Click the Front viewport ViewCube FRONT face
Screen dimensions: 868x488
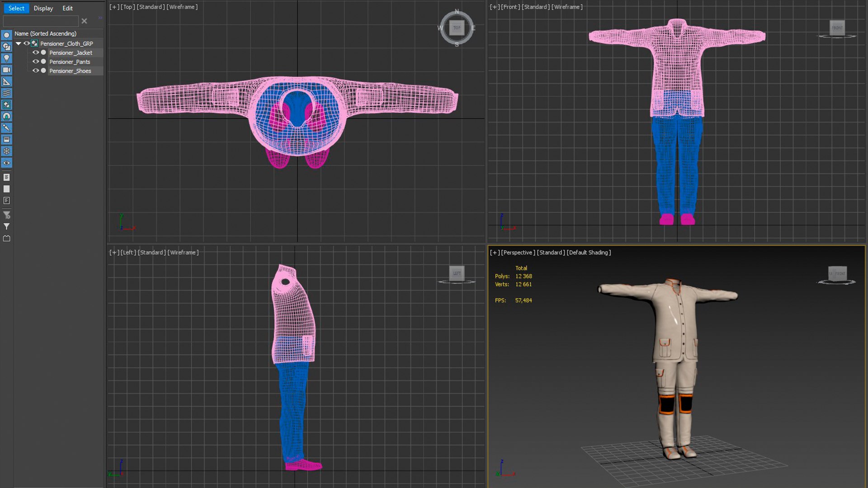point(837,28)
